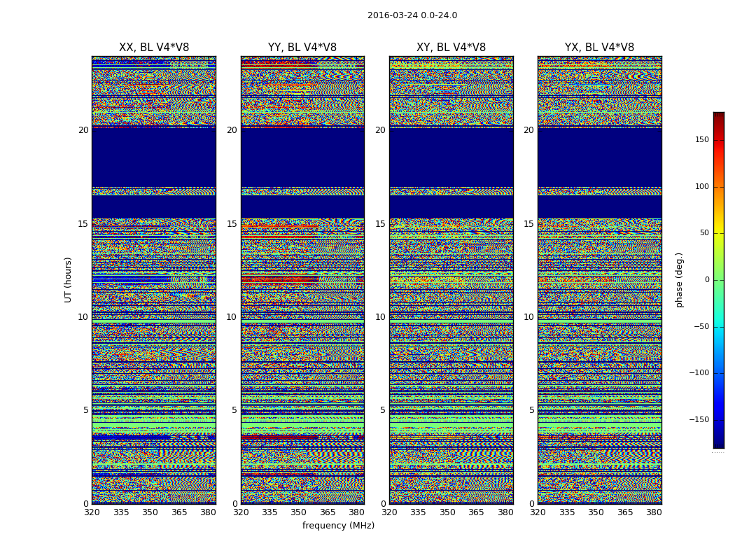Image resolution: width=735 pixels, height=560 pixels.
Task: Click the colorbar tick label '−150'
Action: 699,419
